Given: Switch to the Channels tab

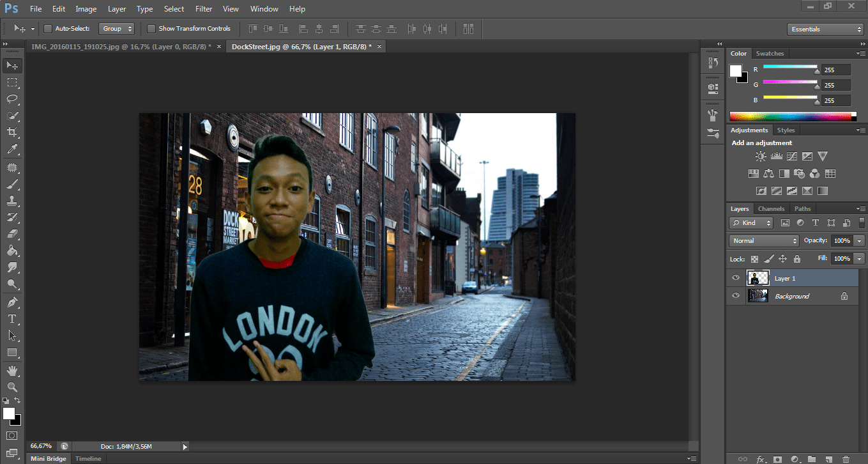Looking at the screenshot, I should click(x=771, y=209).
